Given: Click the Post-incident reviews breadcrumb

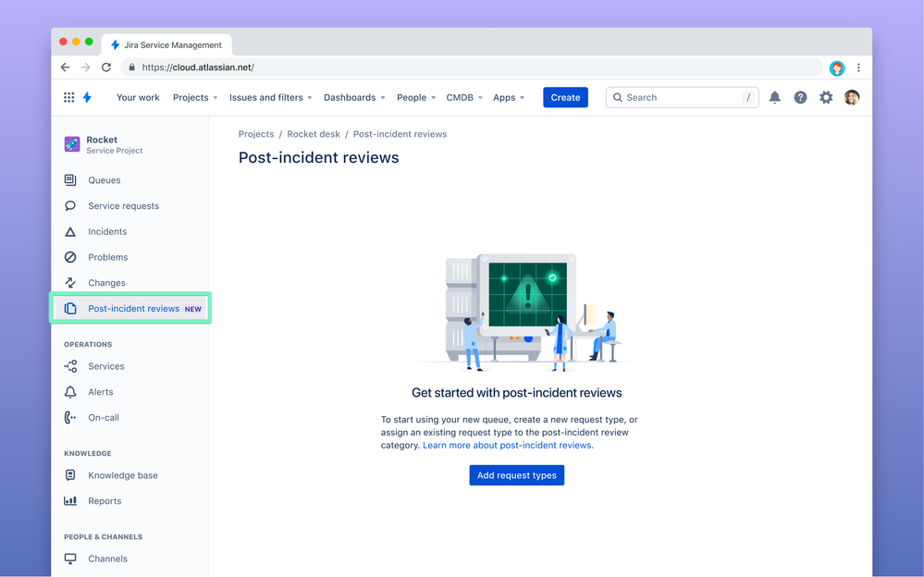Looking at the screenshot, I should (400, 134).
